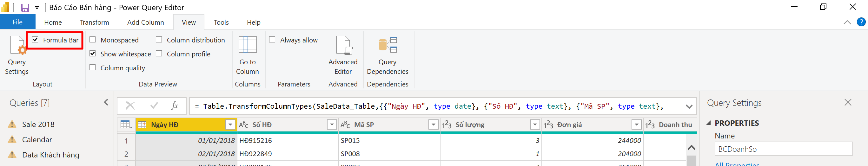The image size is (868, 166).
Task: Open the File menu
Action: (x=17, y=22)
